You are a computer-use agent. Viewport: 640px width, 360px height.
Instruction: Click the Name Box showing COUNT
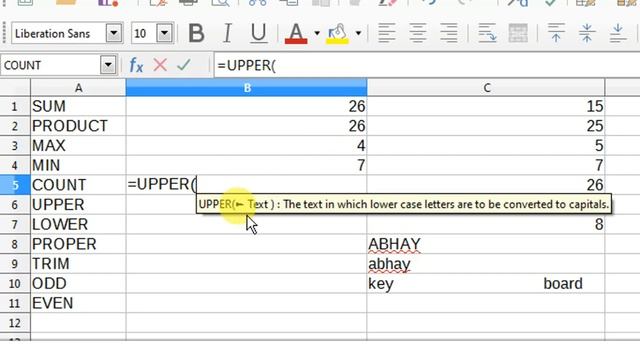click(x=51, y=65)
